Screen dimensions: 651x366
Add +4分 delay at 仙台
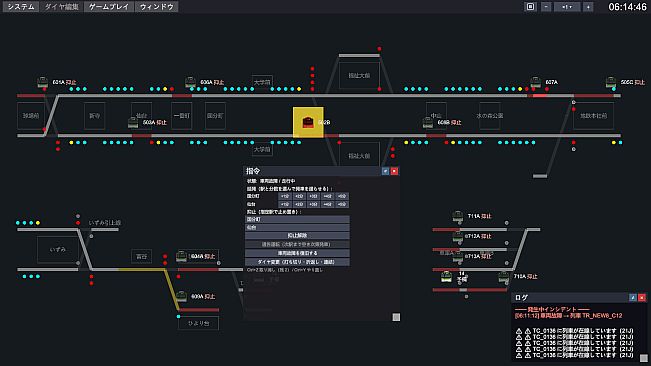(328, 204)
